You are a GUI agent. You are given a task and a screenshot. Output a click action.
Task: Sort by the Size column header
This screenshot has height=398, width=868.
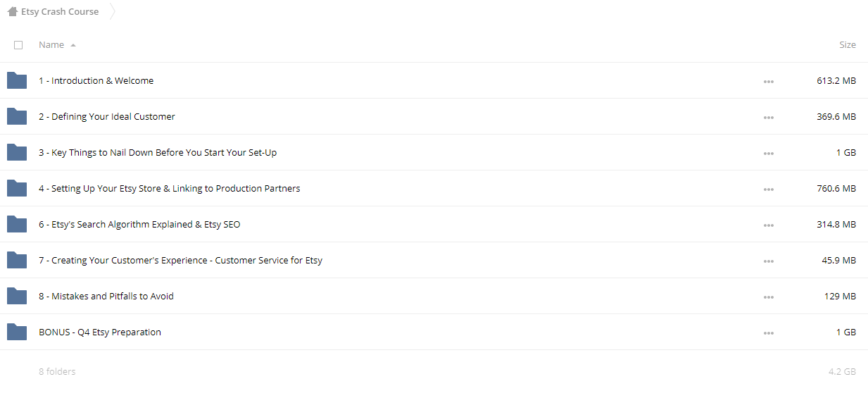point(848,44)
